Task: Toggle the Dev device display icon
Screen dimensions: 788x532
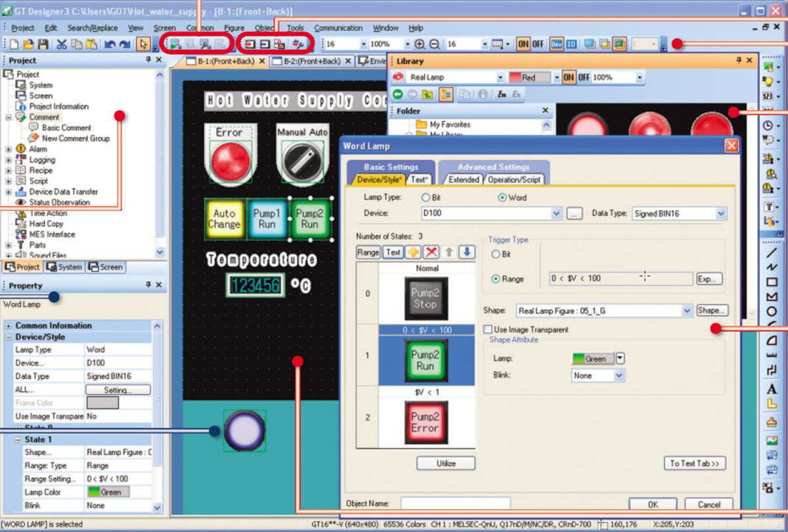Action: pyautogui.click(x=557, y=44)
